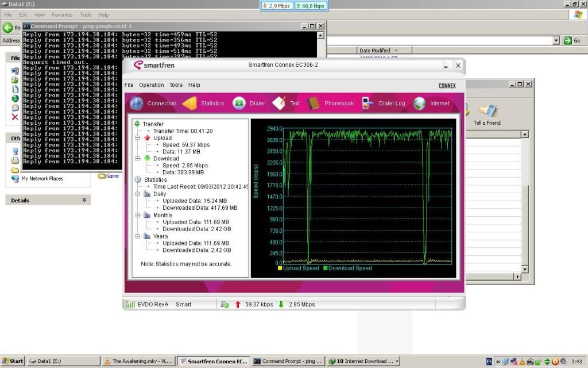Click the red X delete icon in File tasks
Screen dimensions: 588x368
coord(15,117)
